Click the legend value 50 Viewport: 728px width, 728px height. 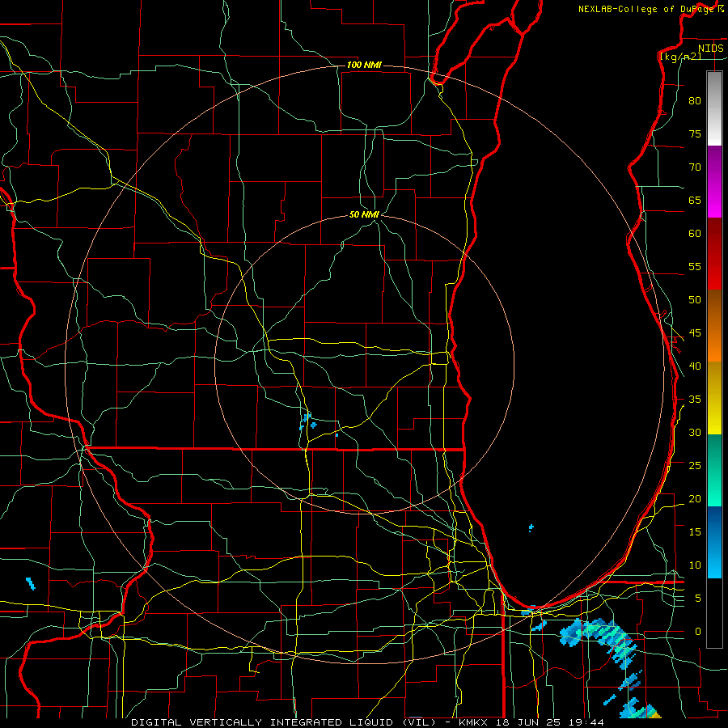coord(695,300)
